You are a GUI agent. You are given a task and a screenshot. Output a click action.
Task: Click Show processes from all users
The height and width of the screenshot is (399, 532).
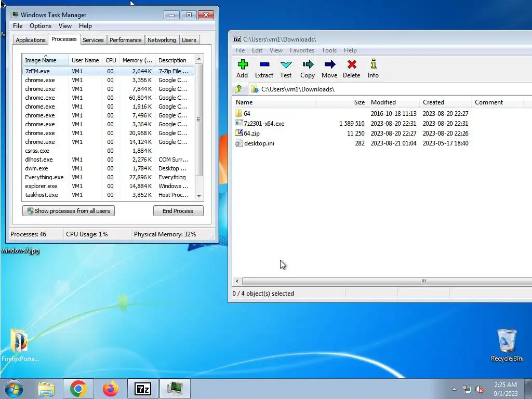pos(69,211)
